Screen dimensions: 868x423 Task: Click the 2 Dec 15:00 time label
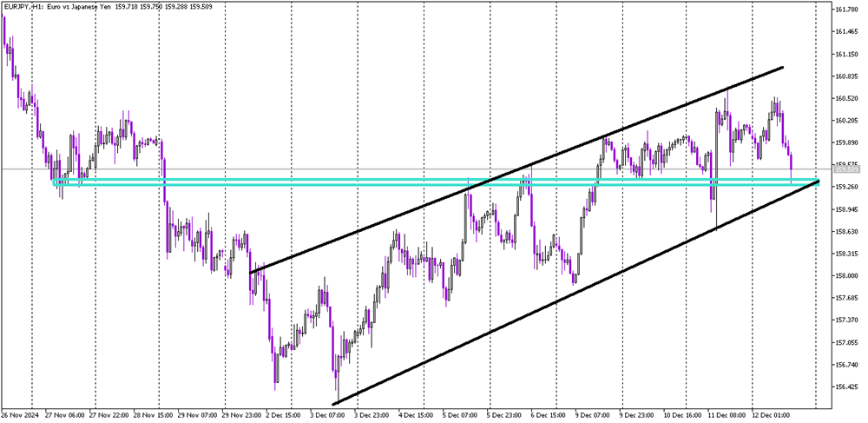[x=284, y=414]
